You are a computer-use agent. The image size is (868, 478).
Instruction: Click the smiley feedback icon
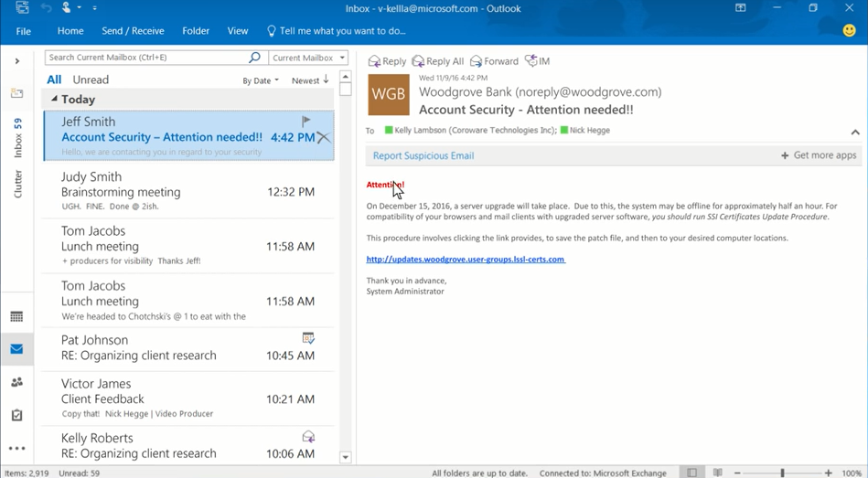[849, 30]
